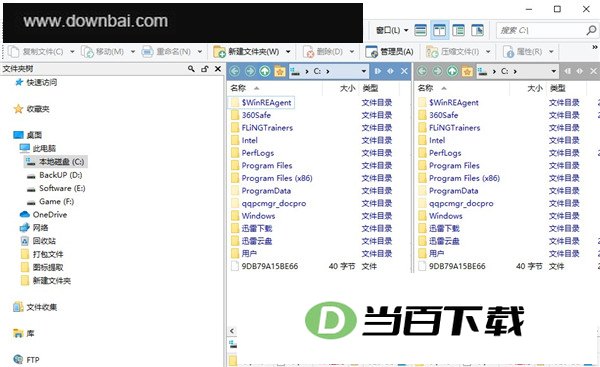This screenshot has height=367, width=600.
Task: Click the left pane double-arrow sync icon
Action: point(391,71)
